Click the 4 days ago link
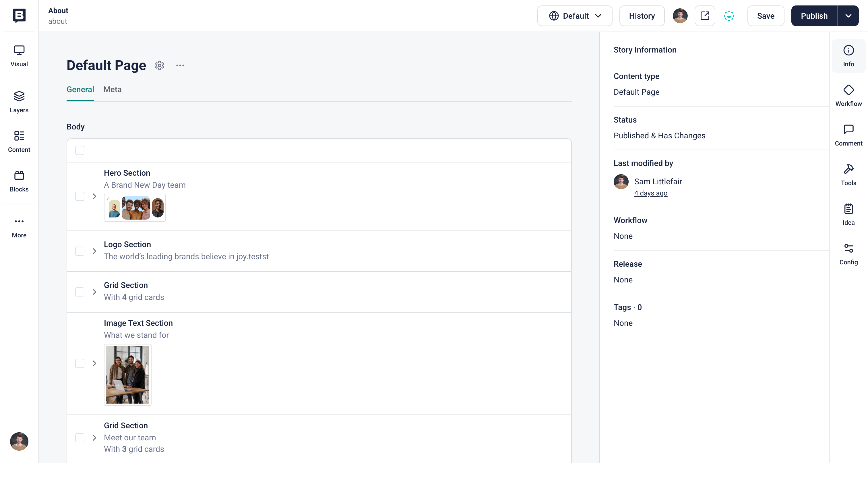This screenshot has height=492, width=868. (x=650, y=193)
